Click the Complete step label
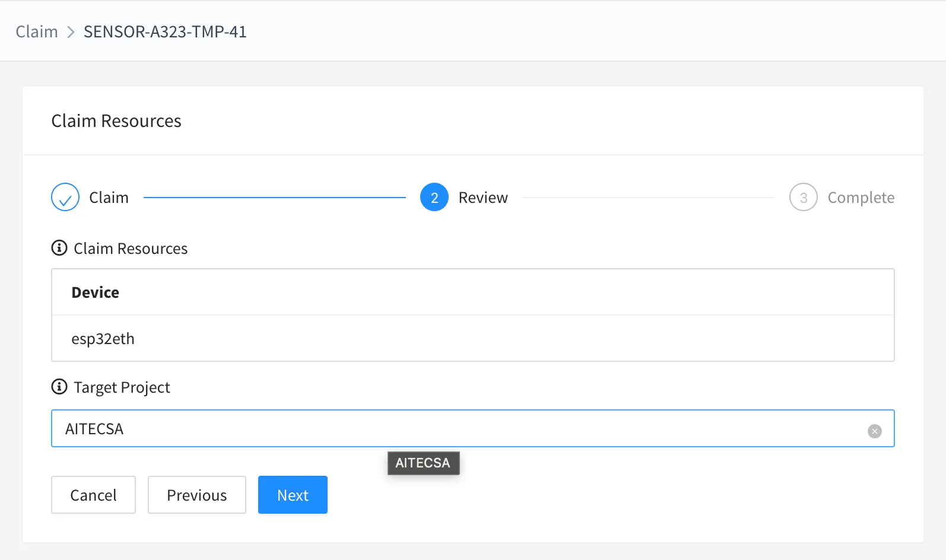946x560 pixels. [861, 198]
